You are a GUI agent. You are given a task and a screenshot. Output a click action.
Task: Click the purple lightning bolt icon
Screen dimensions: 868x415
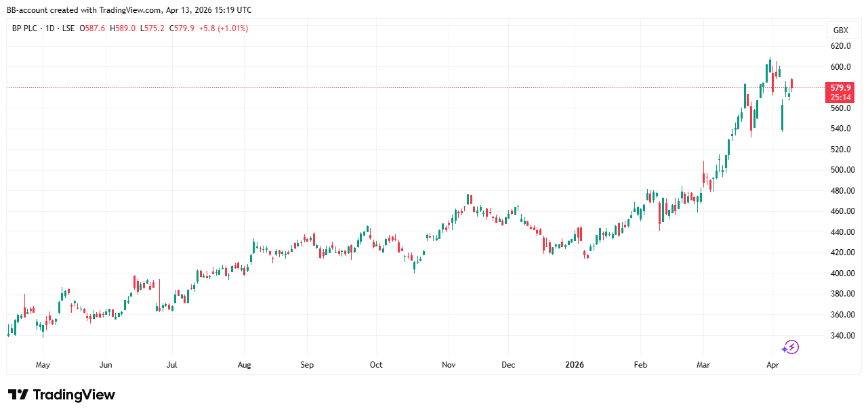[790, 347]
